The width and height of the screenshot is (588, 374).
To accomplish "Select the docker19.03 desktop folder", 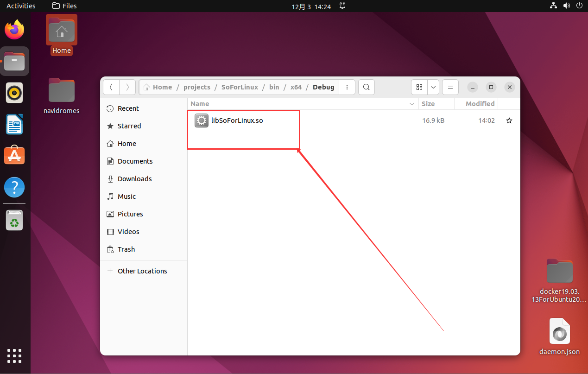I will [x=559, y=280].
